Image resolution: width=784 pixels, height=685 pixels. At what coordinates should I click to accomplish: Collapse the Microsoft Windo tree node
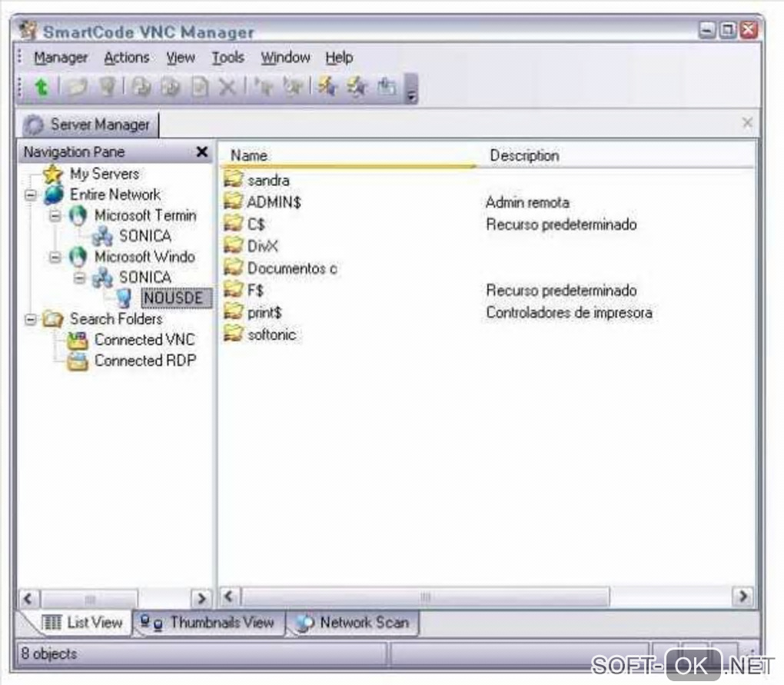coord(55,257)
